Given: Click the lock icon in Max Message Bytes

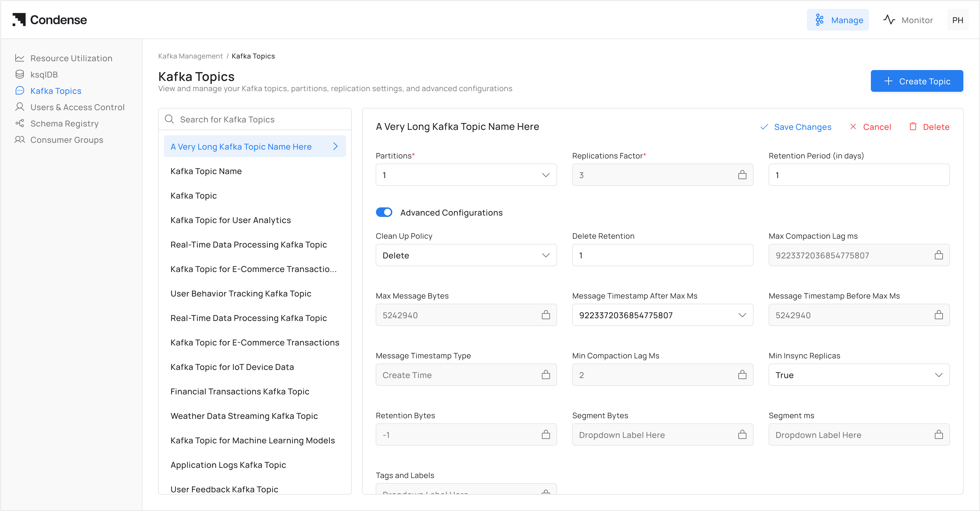Looking at the screenshot, I should [x=546, y=315].
